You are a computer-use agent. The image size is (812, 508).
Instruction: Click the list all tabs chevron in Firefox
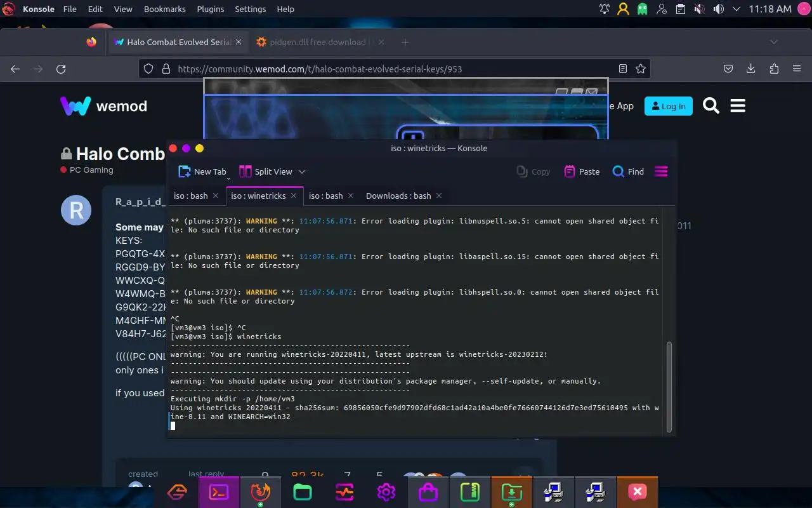pyautogui.click(x=773, y=42)
